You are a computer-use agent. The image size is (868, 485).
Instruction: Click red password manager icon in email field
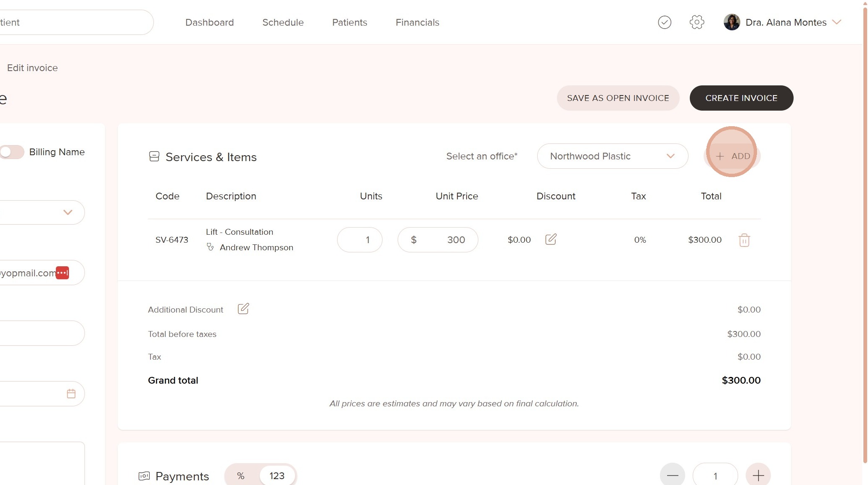coord(62,273)
